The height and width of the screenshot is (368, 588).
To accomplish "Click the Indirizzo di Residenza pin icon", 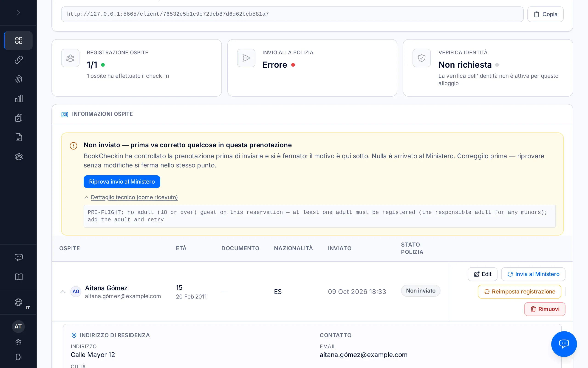I will click(x=74, y=335).
